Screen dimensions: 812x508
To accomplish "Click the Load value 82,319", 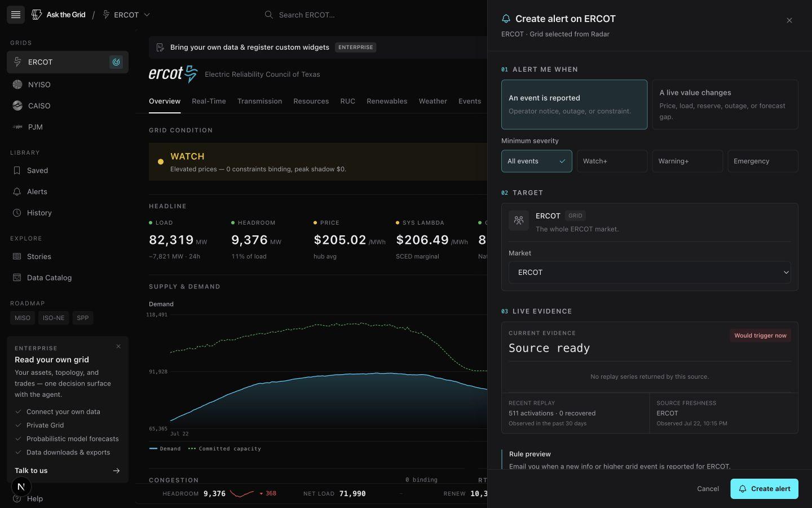I will pos(171,240).
